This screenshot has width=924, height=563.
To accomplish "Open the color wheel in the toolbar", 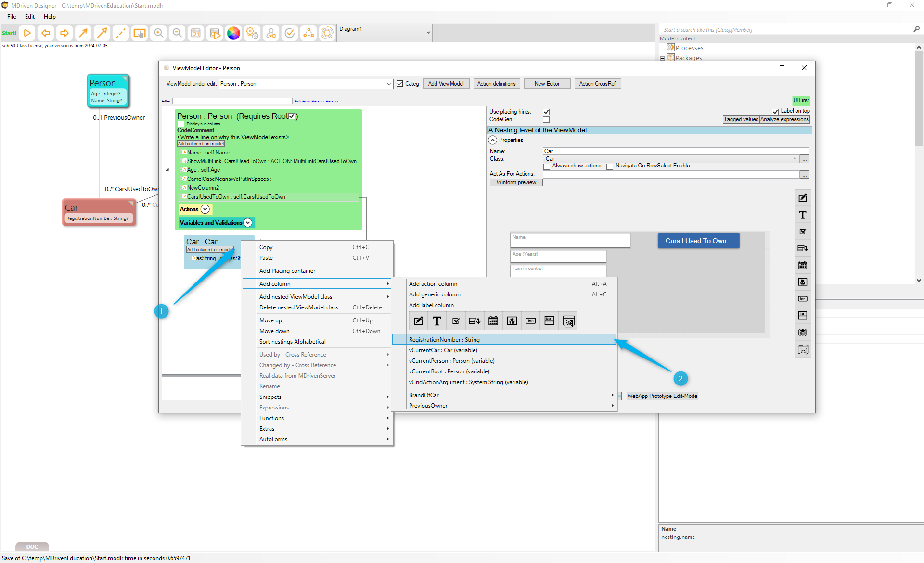I will pyautogui.click(x=233, y=33).
